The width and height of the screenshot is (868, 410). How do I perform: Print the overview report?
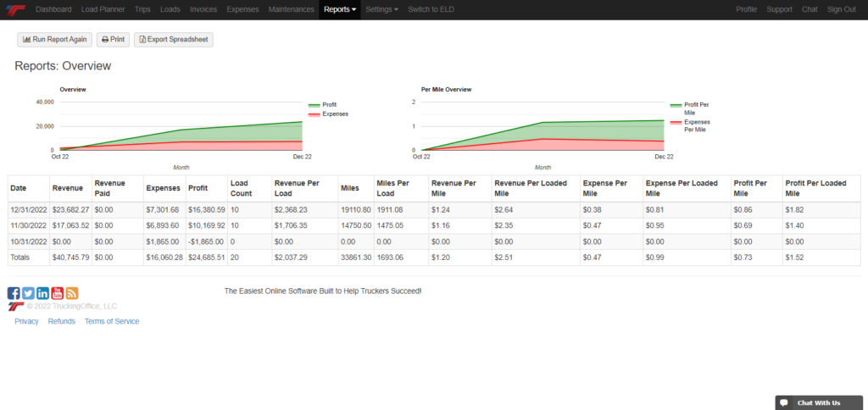(x=113, y=40)
